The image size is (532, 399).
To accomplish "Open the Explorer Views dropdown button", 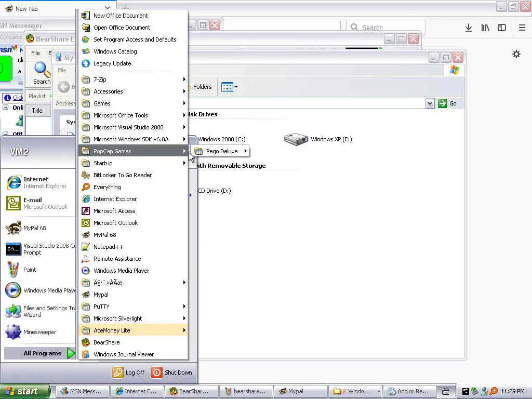I will [229, 87].
